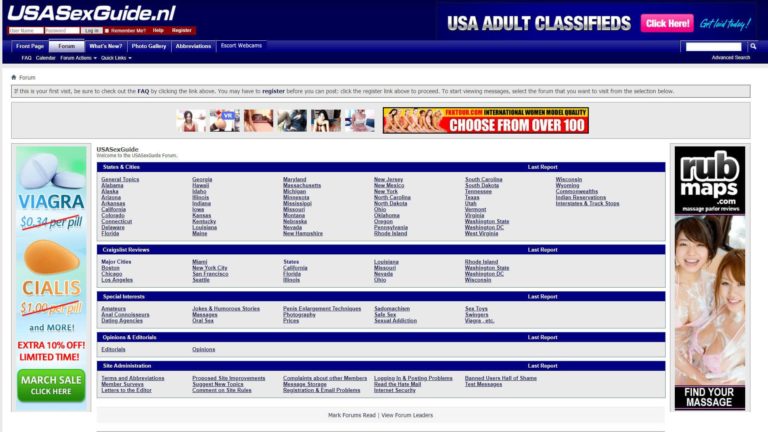This screenshot has width=768, height=432.
Task: Click the pink Click Here! banner button
Action: coord(667,23)
